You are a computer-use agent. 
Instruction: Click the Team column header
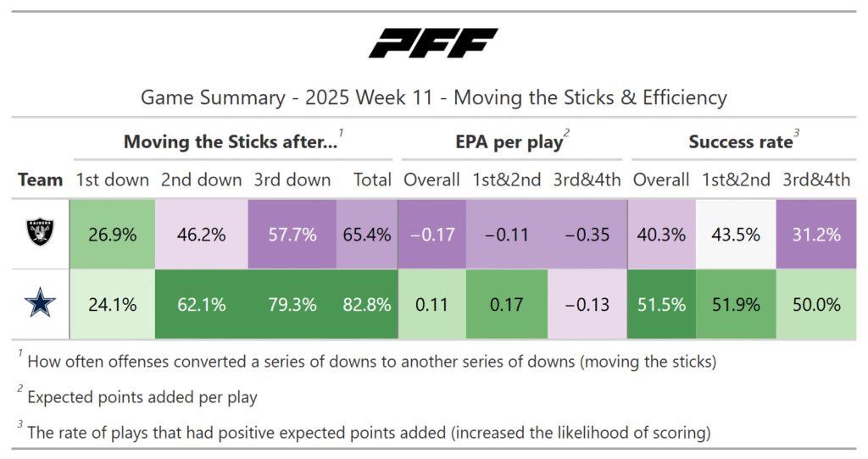coord(40,180)
